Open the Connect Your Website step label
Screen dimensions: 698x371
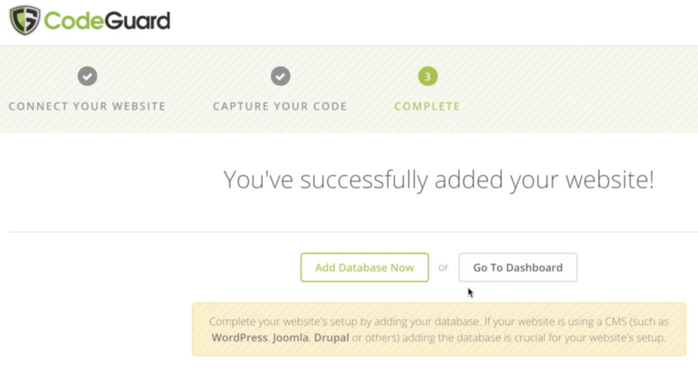click(x=87, y=106)
